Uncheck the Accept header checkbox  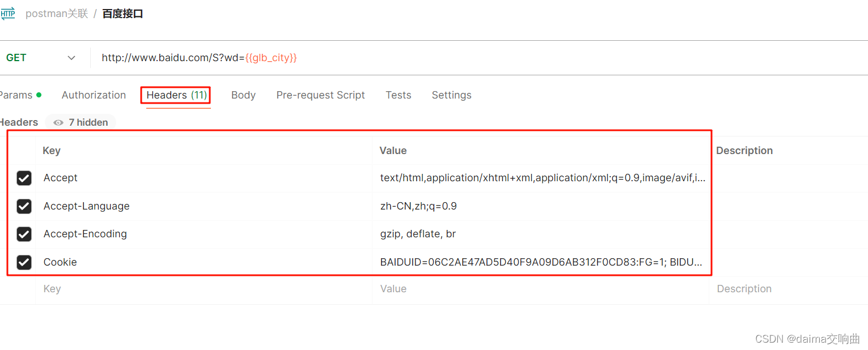click(23, 178)
